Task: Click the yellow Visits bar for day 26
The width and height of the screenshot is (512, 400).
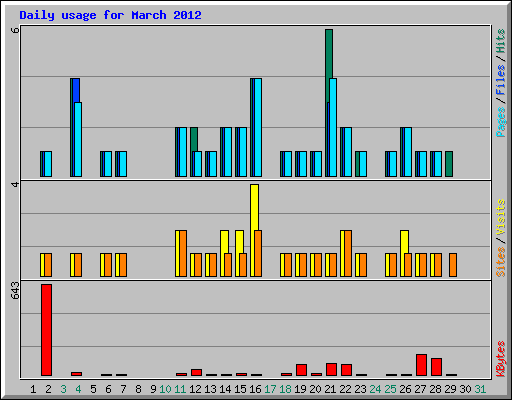Action: 404,241
